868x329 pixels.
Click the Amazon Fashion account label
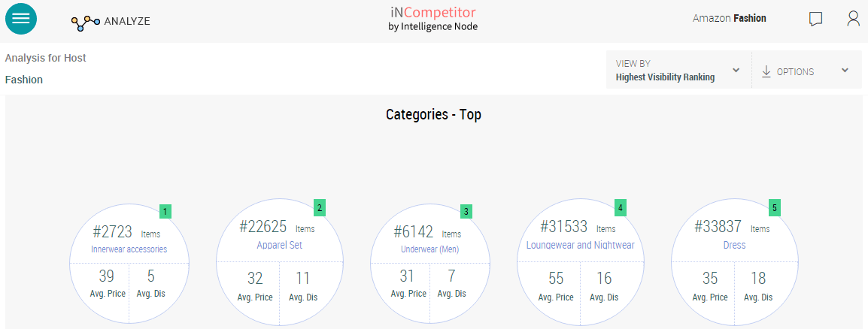pos(729,18)
